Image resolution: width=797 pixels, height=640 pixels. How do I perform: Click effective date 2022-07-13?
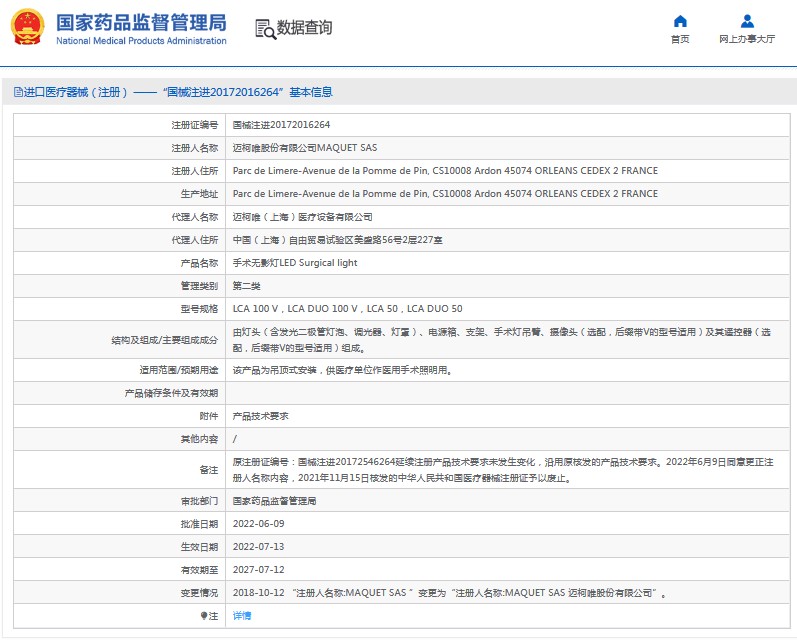coord(258,547)
